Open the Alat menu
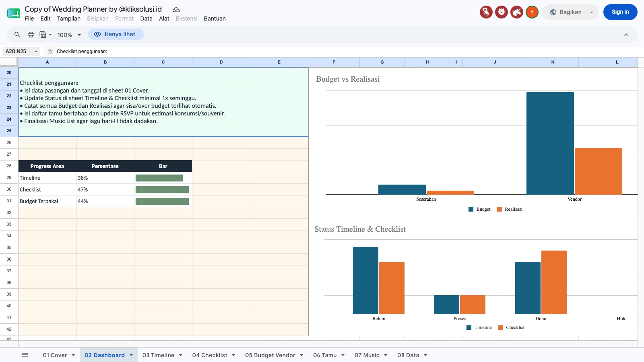The height and width of the screenshot is (362, 644). pos(164,19)
